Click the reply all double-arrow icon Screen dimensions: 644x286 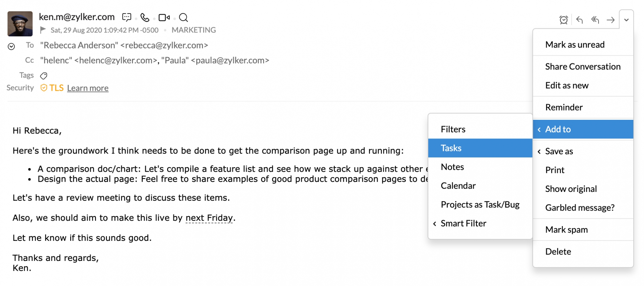(x=595, y=20)
